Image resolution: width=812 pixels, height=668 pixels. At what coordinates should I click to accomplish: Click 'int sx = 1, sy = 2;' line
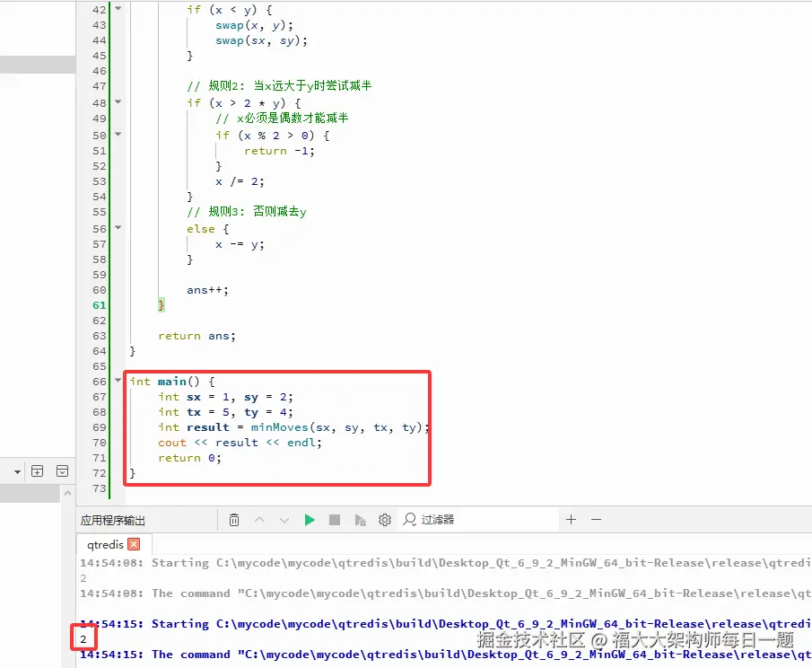[x=226, y=397]
